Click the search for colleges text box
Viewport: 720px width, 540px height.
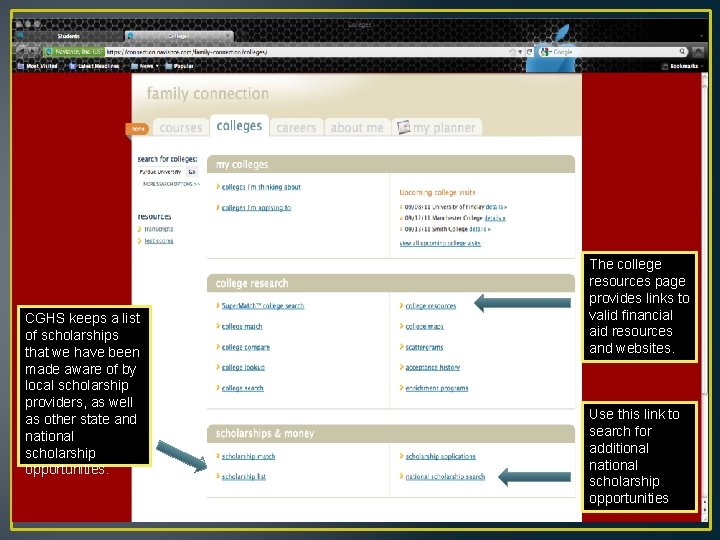161,172
